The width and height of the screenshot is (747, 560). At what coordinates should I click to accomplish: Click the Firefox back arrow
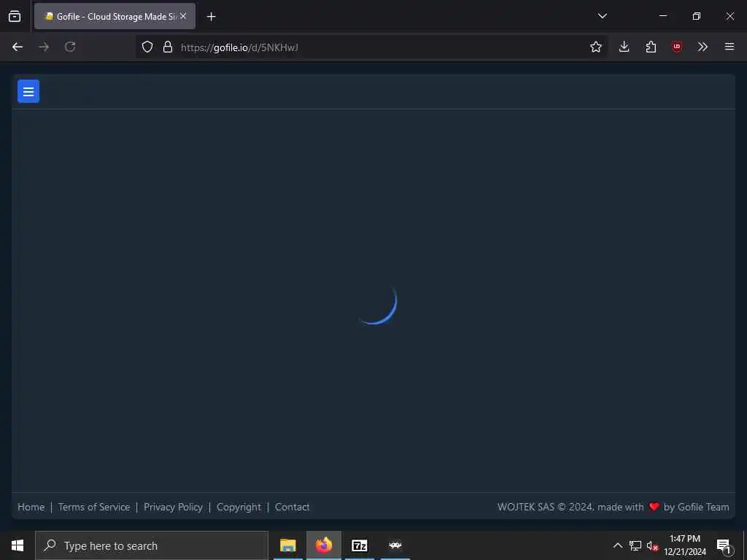[18, 47]
